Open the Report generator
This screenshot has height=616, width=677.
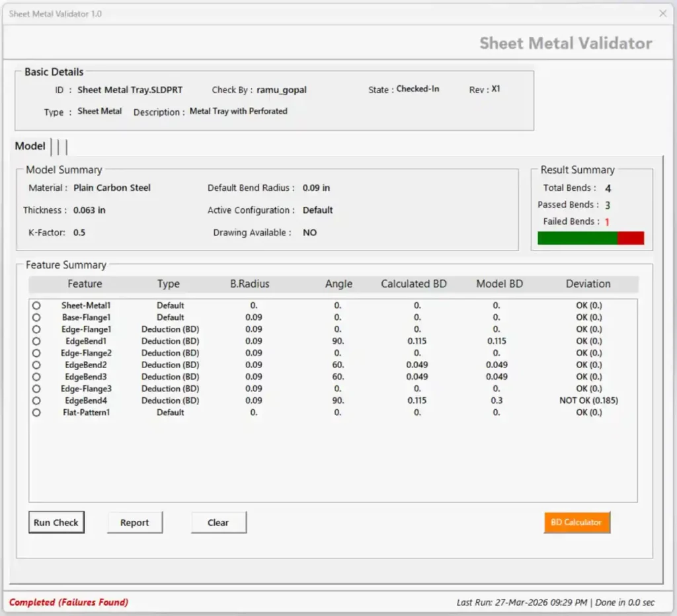135,522
